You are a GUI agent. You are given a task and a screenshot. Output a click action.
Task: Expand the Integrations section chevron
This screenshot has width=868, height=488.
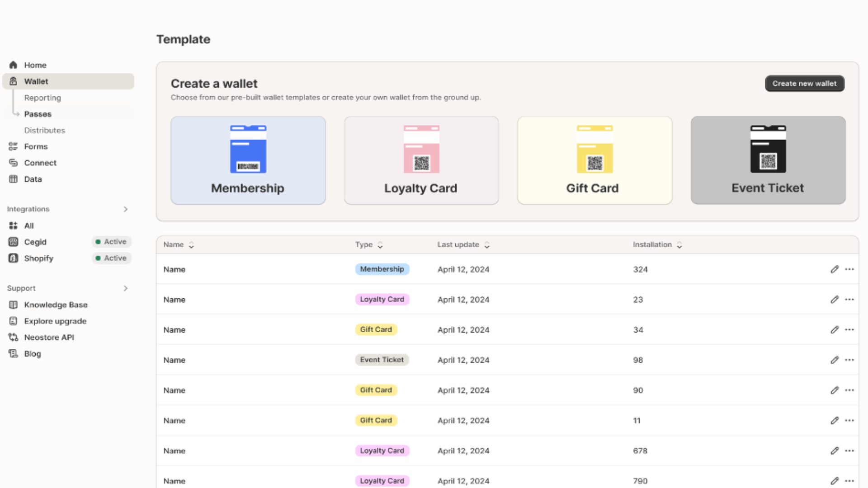coord(125,209)
